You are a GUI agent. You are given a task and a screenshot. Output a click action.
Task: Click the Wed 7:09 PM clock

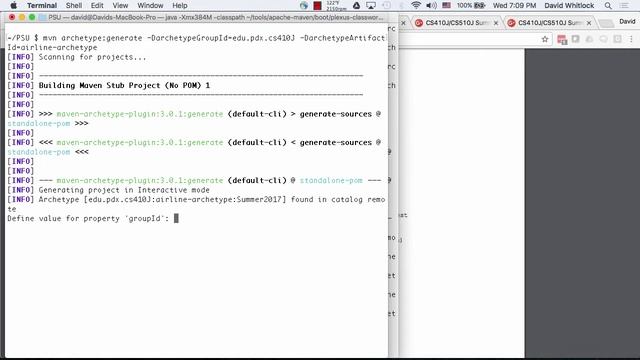(x=514, y=5)
